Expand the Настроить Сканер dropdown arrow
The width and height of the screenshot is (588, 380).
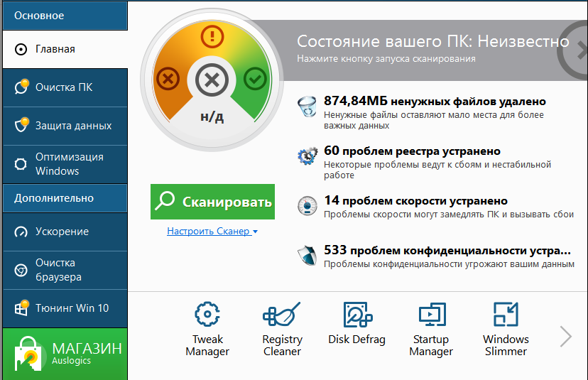[x=256, y=232]
